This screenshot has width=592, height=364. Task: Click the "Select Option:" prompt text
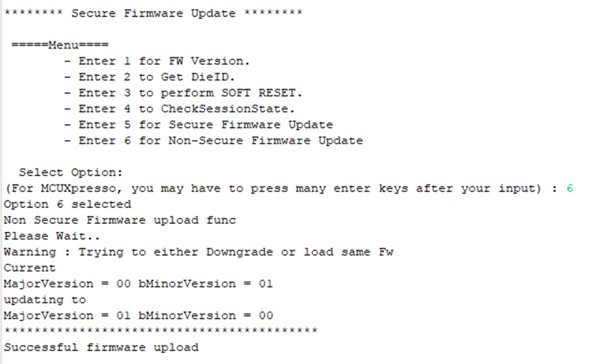(x=70, y=172)
